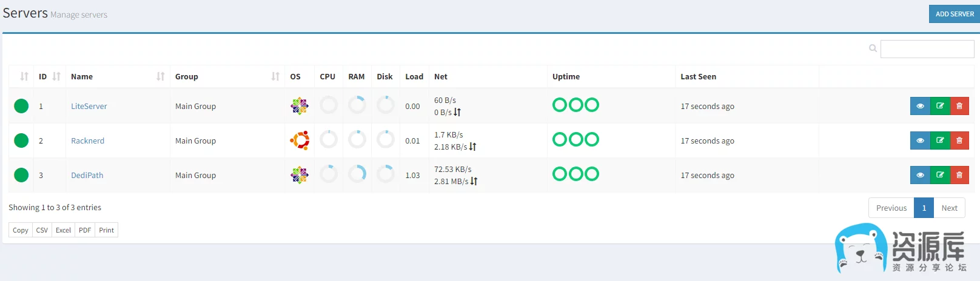980x281 pixels.
Task: Click the edit icon for Racknerd row
Action: 940,140
